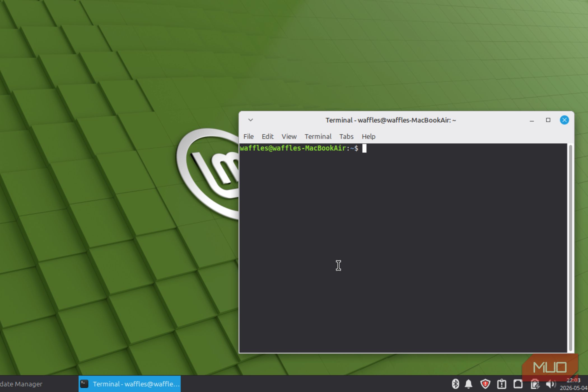This screenshot has width=588, height=392.
Task: Open the Help menu
Action: (x=368, y=136)
